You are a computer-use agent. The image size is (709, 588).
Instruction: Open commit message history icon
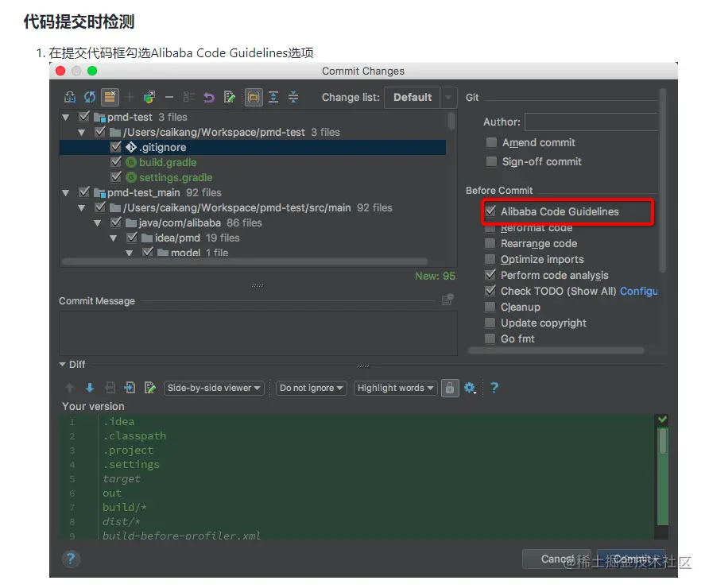tap(447, 300)
